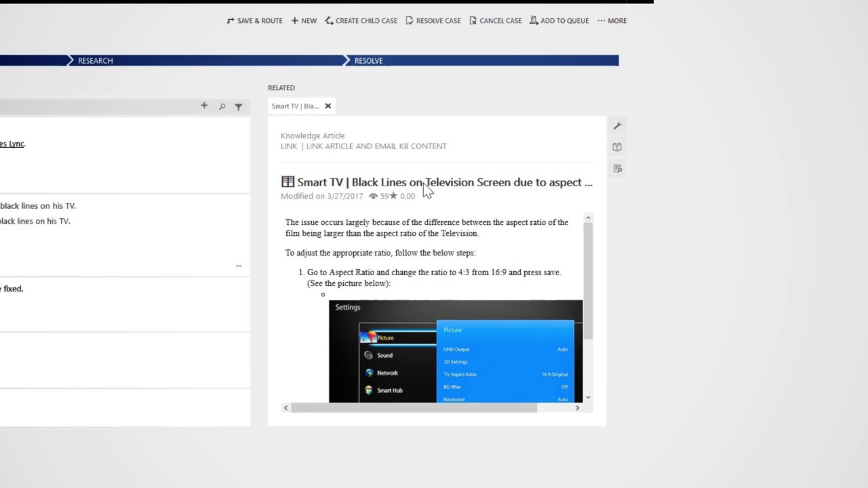Select the Research process stage
This screenshot has width=868, height=488.
pos(95,60)
